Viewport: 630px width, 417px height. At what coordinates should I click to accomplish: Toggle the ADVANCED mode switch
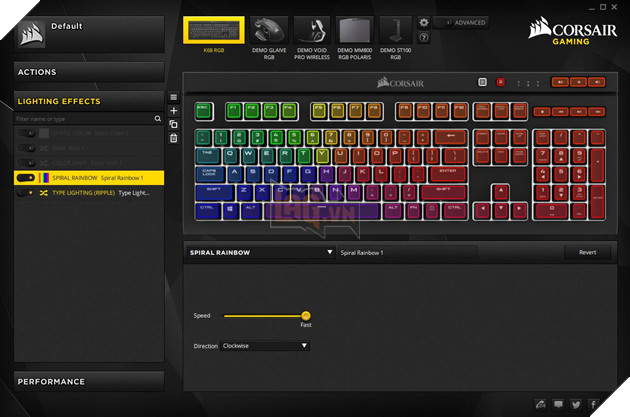click(x=444, y=22)
